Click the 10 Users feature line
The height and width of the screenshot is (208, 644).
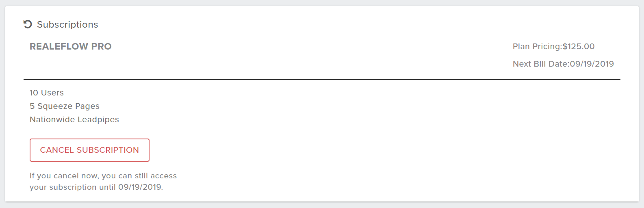point(47,93)
